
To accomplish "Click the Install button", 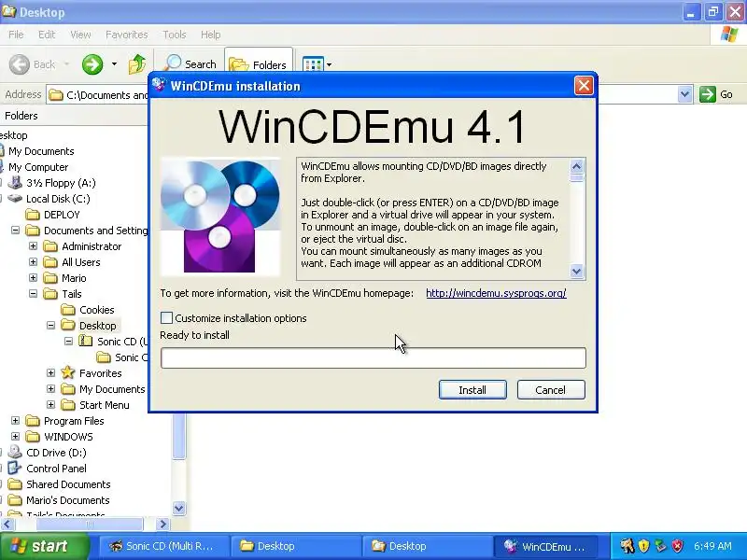I will tap(472, 390).
